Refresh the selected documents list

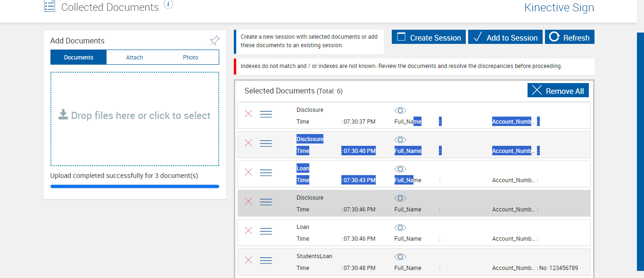coord(570,37)
